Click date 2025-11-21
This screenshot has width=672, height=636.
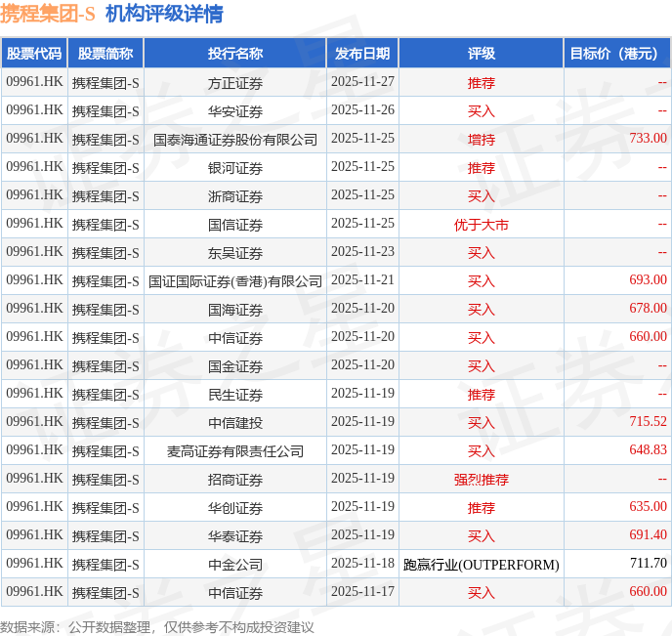(x=362, y=279)
